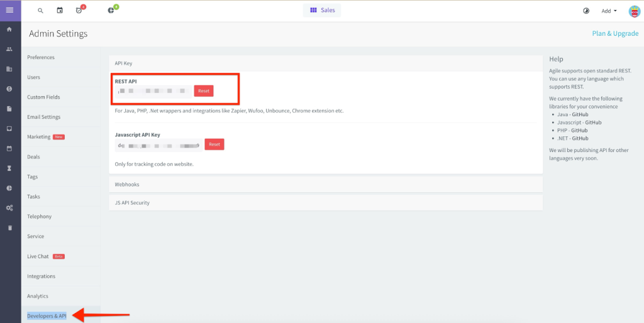Open Live Chat settings marked Beta
Screen dimensions: 644x323
[60, 256]
